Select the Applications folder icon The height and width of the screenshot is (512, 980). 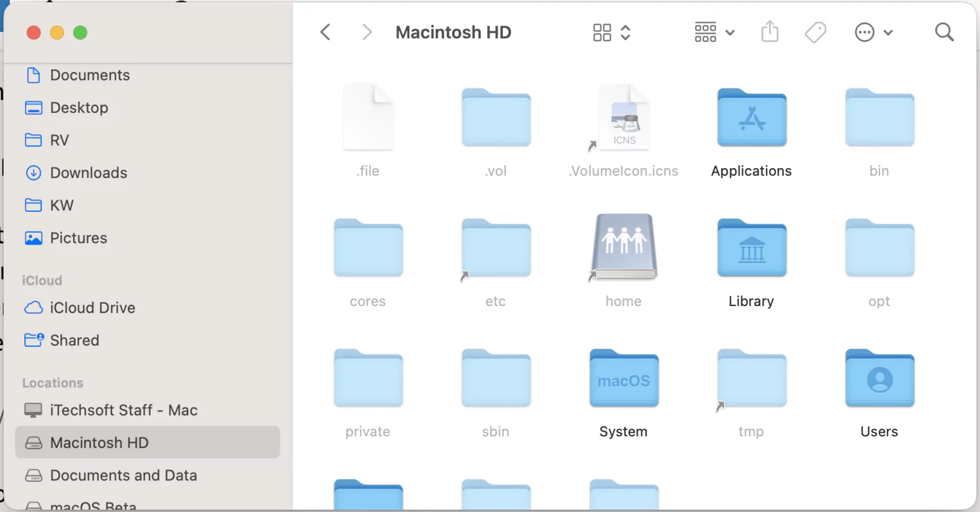752,117
